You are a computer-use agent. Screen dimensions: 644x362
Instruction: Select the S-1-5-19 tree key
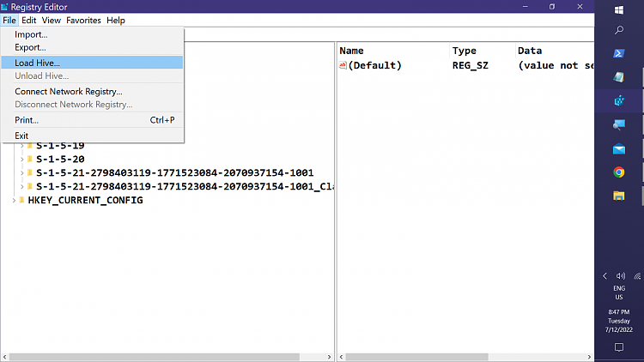click(60, 145)
